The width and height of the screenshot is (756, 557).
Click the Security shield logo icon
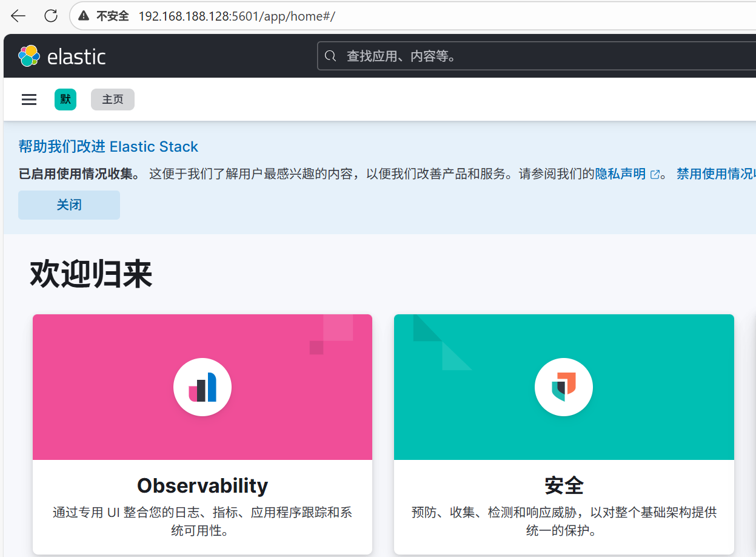(564, 387)
